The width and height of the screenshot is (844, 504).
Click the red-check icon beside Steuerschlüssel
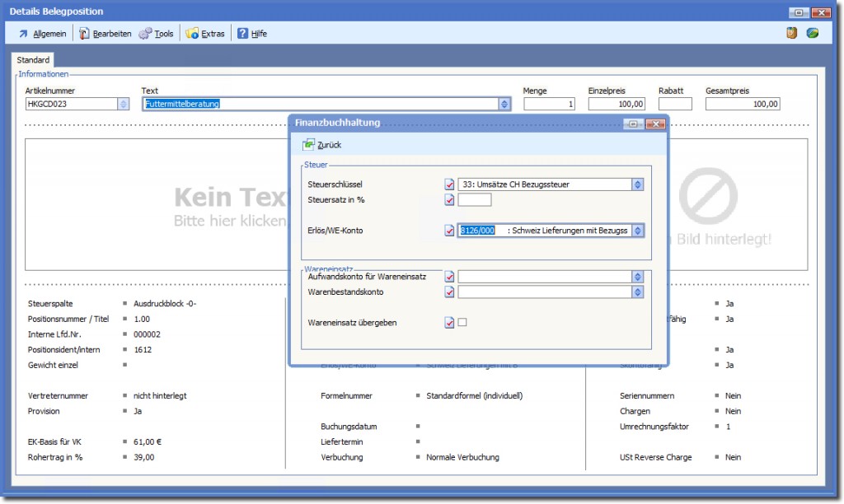click(449, 184)
